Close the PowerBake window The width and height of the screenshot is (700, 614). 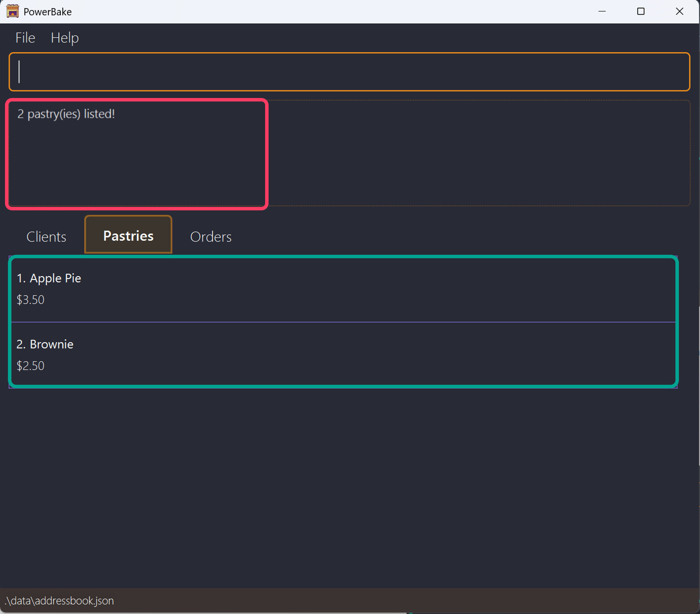(x=679, y=11)
